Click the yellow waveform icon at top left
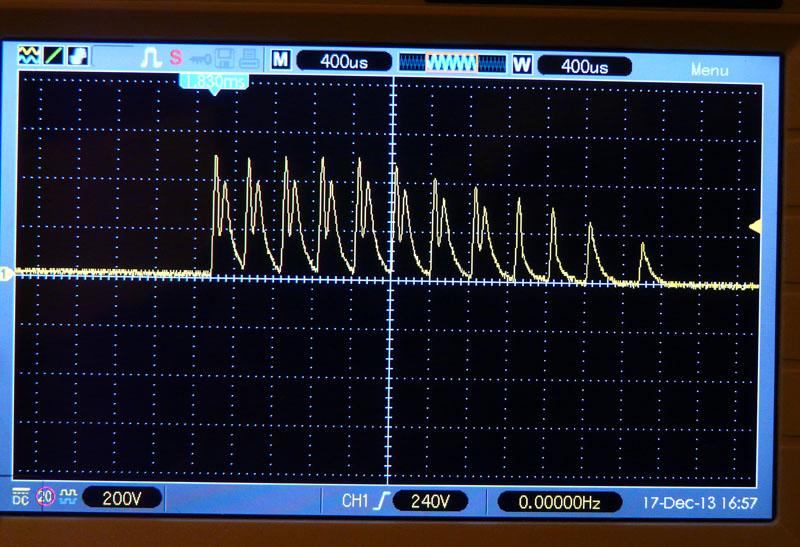The height and width of the screenshot is (547, 800). click(28, 57)
